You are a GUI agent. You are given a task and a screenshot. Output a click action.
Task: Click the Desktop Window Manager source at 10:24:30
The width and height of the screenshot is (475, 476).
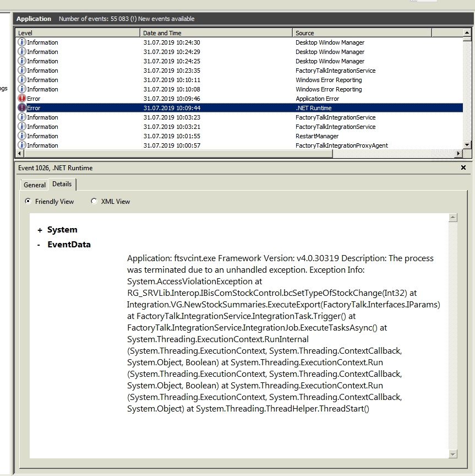pyautogui.click(x=330, y=42)
